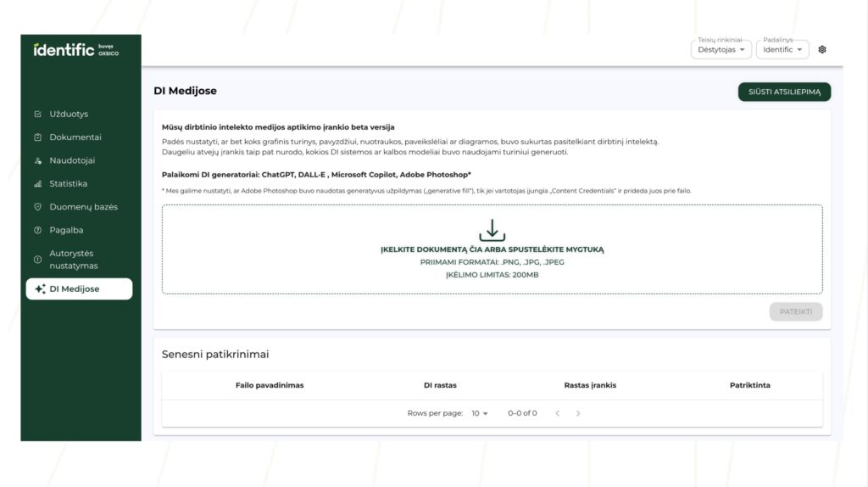Click the Pateikti submit button

coord(795,311)
